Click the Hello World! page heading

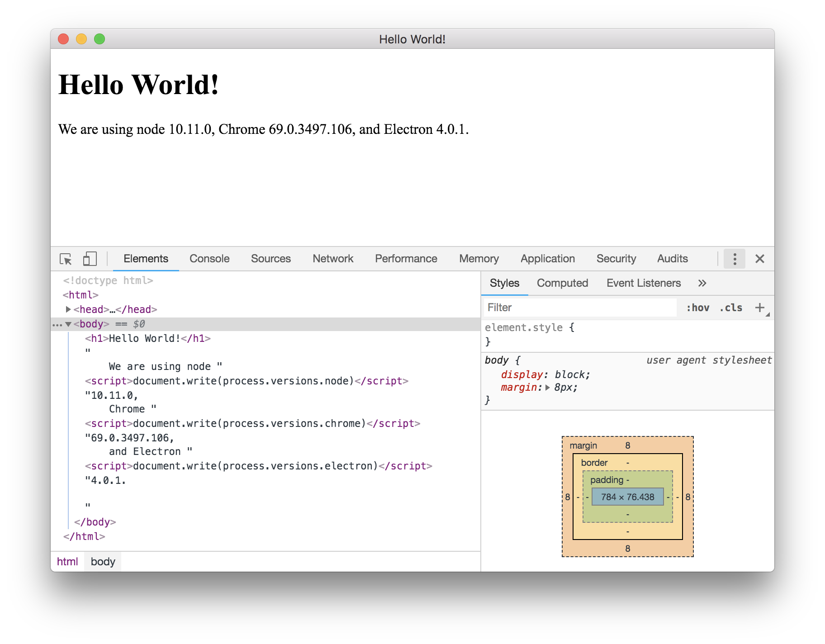pyautogui.click(x=139, y=85)
